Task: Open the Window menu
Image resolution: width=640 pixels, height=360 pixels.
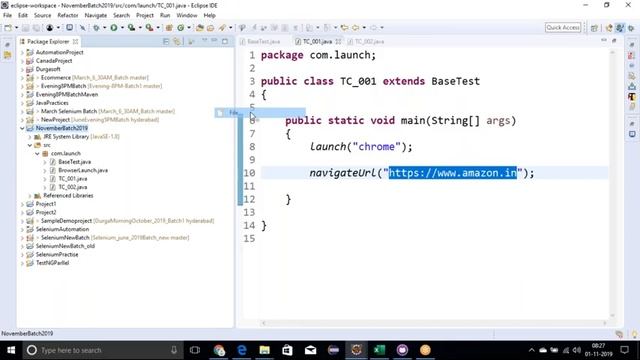Action: click(187, 15)
